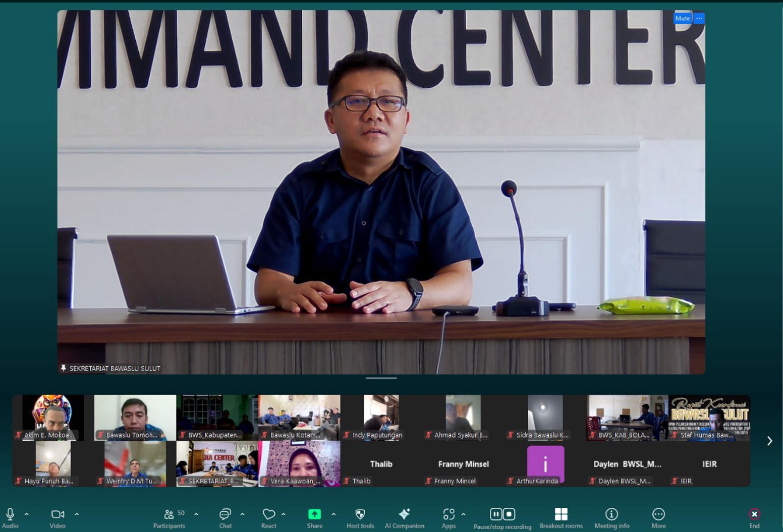Open Host tools shield icon
783x532 pixels.
point(360,515)
